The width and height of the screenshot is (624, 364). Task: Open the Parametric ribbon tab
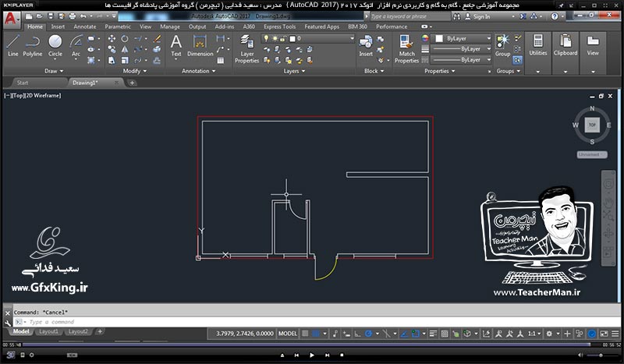(x=118, y=27)
